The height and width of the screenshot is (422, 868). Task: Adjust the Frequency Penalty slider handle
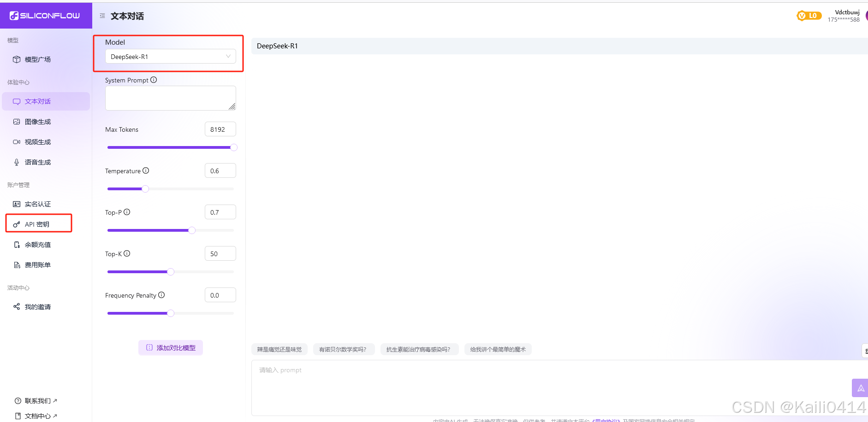click(x=171, y=313)
